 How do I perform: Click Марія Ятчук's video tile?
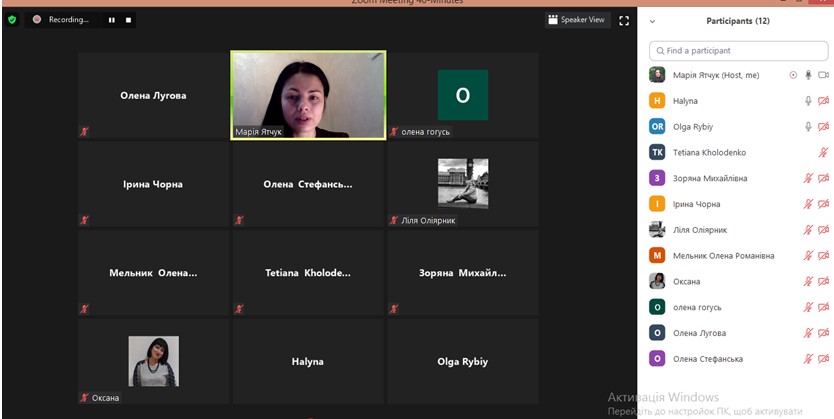(x=308, y=95)
